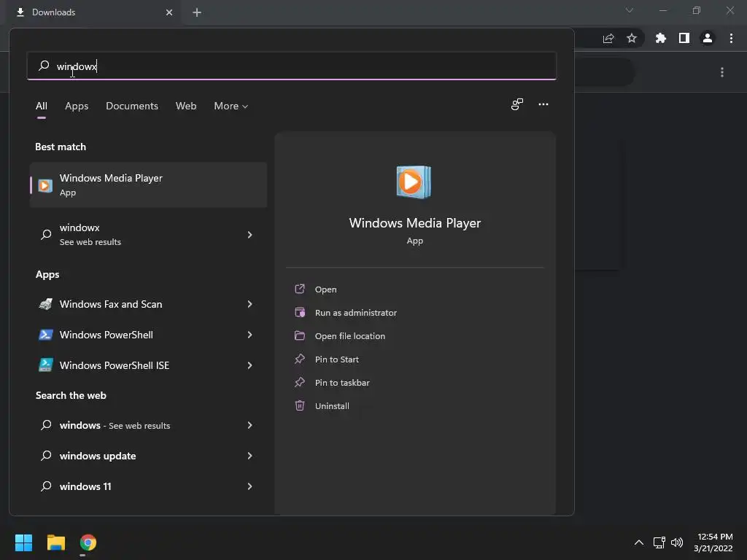Viewport: 747px width, 560px height.
Task: Click the search feedback people icon
Action: click(517, 104)
